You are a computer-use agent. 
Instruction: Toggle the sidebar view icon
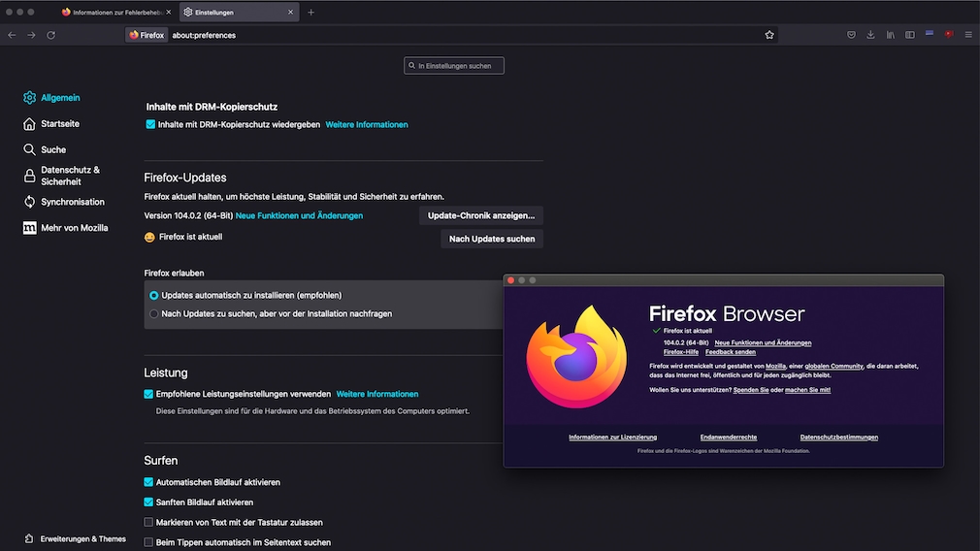point(910,35)
